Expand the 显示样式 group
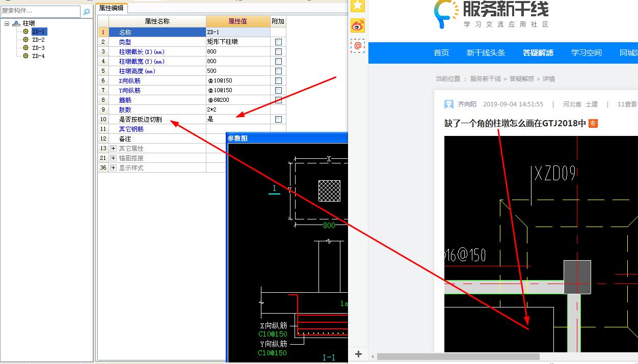Screen dimensions: 638x364 click(113, 167)
